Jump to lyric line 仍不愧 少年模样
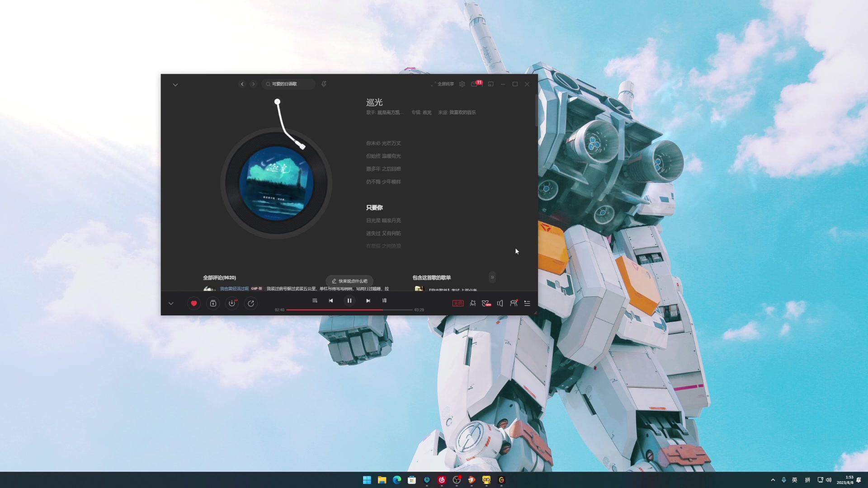This screenshot has width=868, height=488. 383,182
